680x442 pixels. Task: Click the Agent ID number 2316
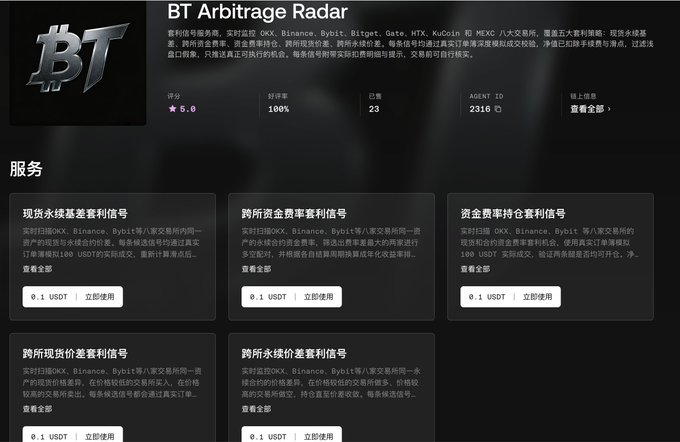coord(480,109)
